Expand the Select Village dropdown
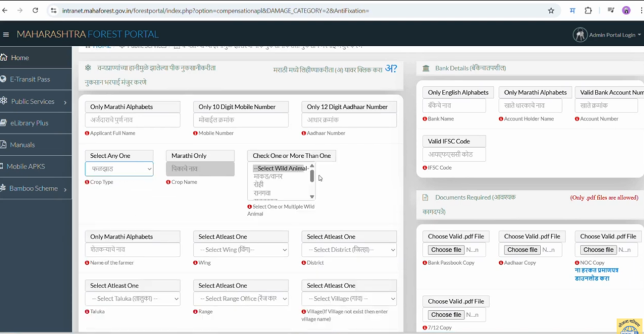Viewport: 644px width, 334px height. point(349,299)
